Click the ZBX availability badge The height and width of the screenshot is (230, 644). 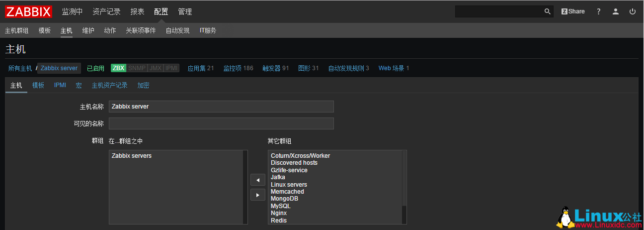pos(118,68)
